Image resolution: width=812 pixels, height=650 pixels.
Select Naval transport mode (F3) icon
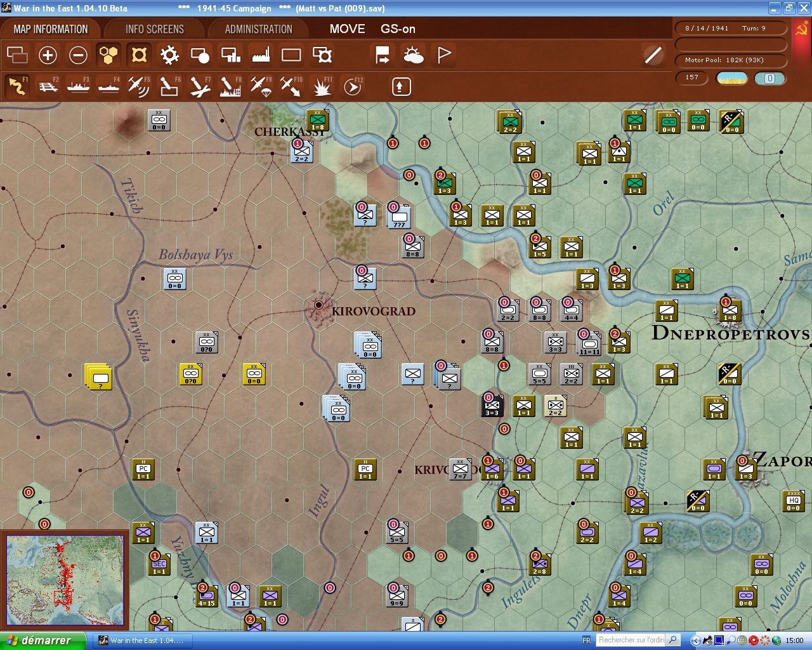(x=78, y=86)
